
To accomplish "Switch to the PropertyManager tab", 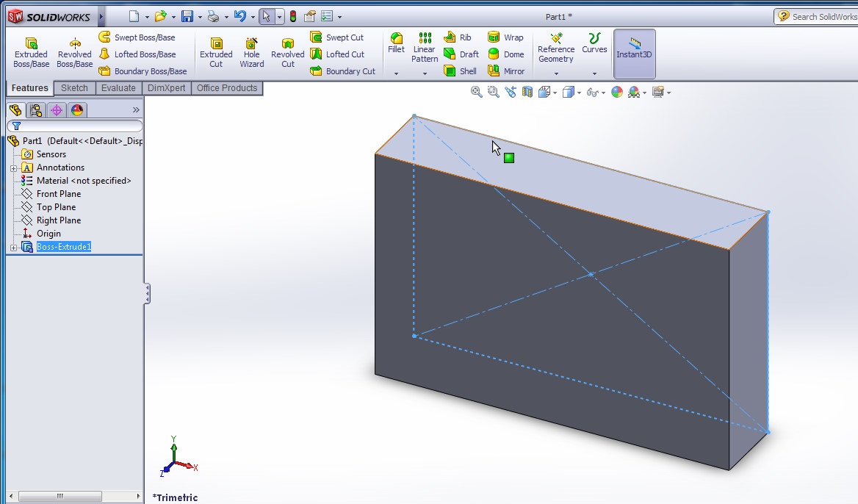I will click(36, 109).
